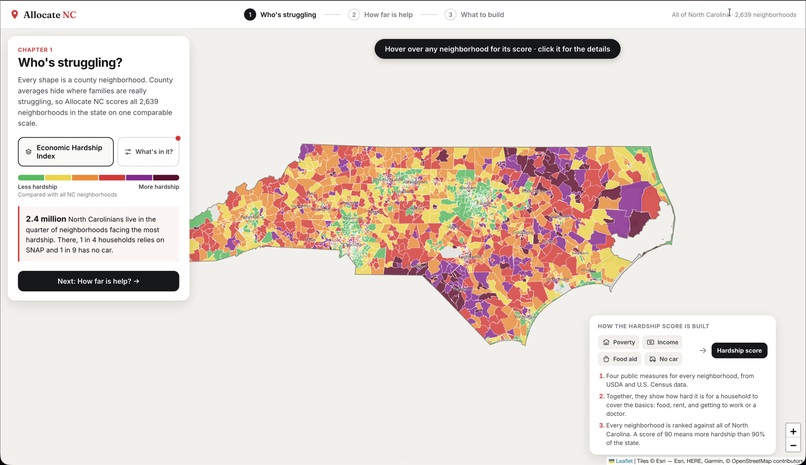Click the bag icon in the Food aid chip
The width and height of the screenshot is (806, 465).
pos(606,359)
